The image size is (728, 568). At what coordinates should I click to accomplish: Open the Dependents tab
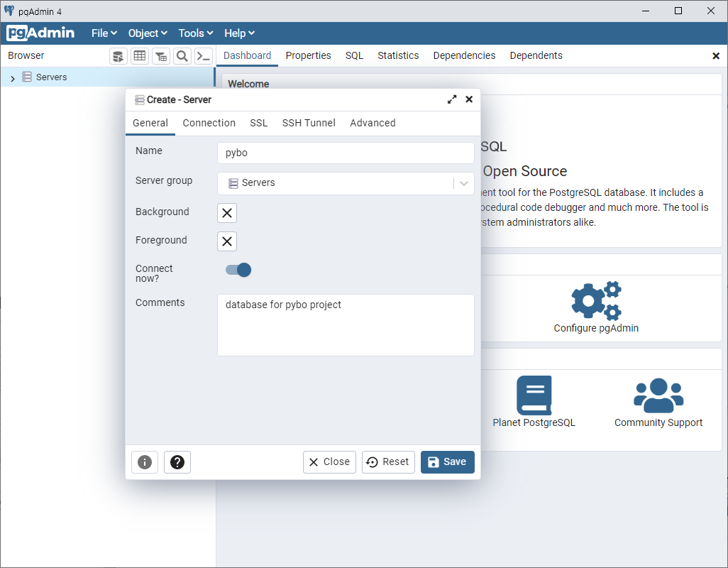536,55
